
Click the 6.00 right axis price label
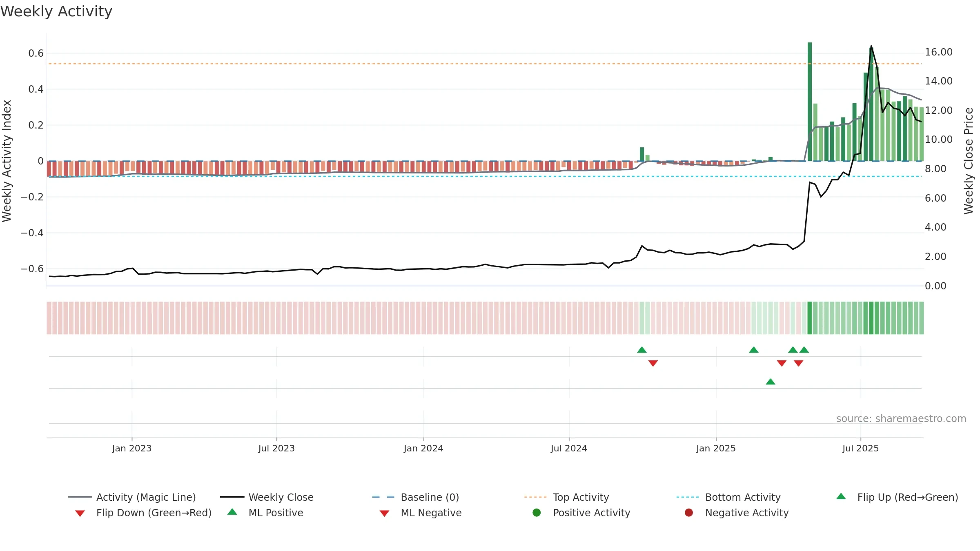pyautogui.click(x=935, y=198)
